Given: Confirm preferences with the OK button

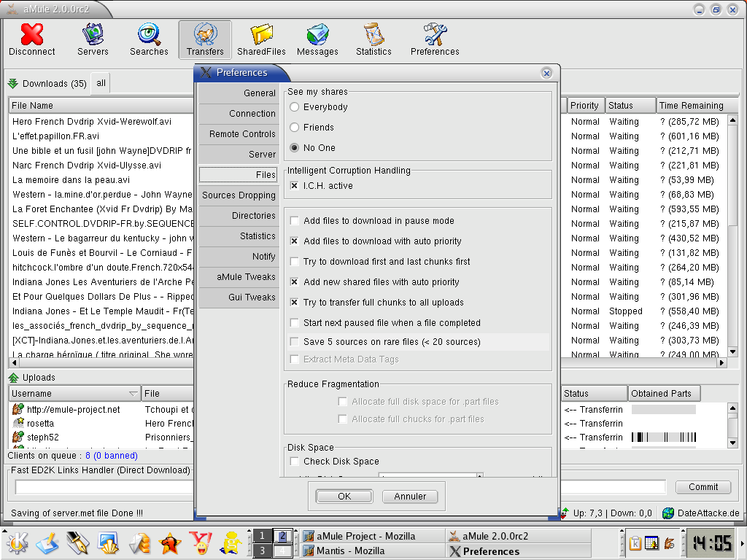Looking at the screenshot, I should pyautogui.click(x=344, y=497).
